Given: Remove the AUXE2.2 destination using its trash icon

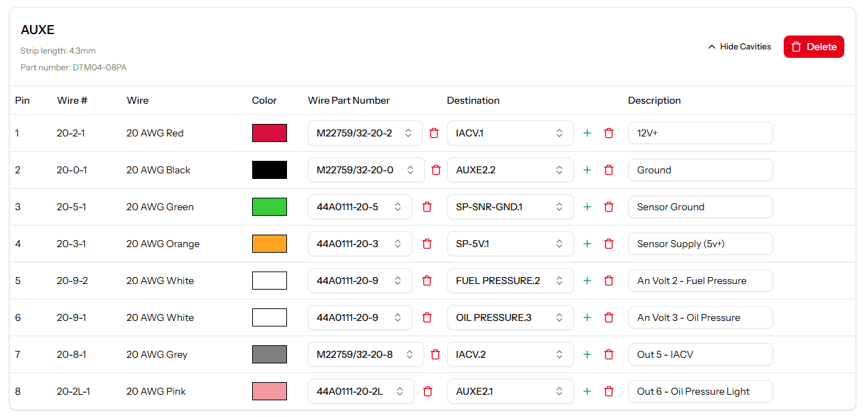Looking at the screenshot, I should point(608,170).
